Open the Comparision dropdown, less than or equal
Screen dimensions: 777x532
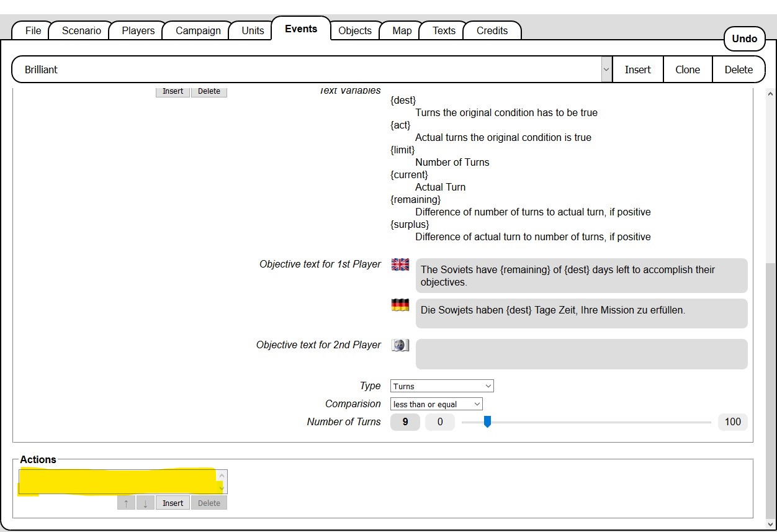436,404
